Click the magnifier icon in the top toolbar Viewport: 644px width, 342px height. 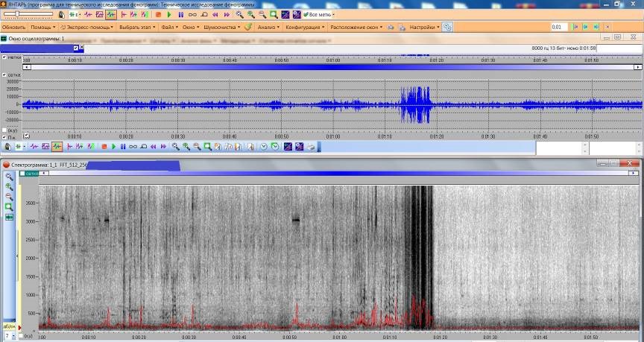point(239,15)
